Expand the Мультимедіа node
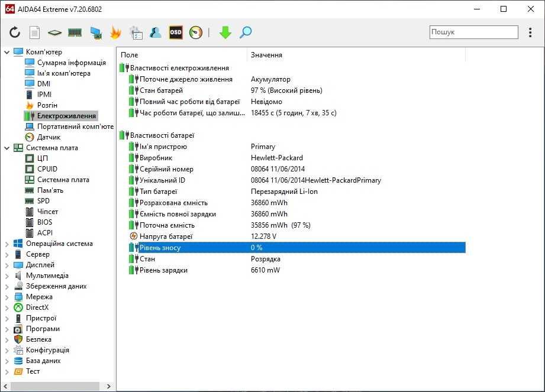The image size is (545, 392). coord(7,276)
